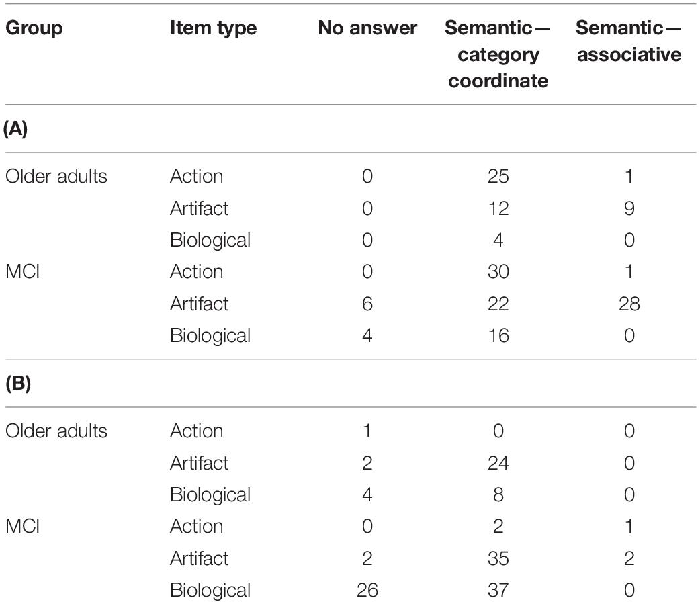
Task: Click the value 30 for MCI Action
Action: tap(498, 272)
